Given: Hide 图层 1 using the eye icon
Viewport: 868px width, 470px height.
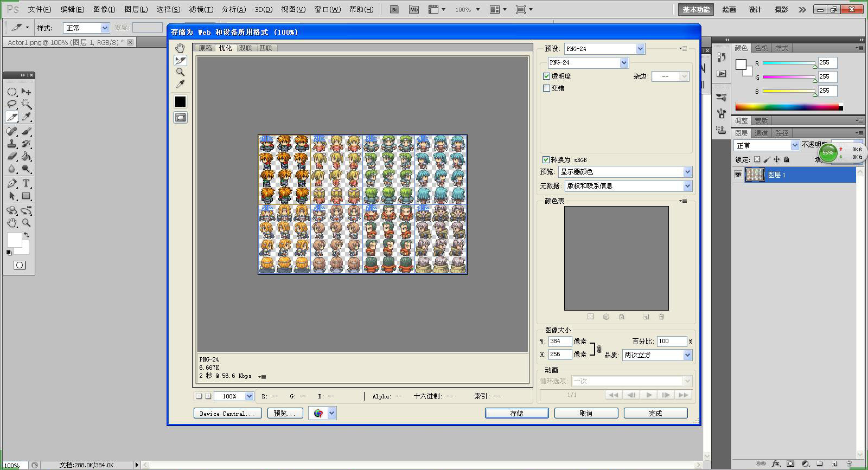Looking at the screenshot, I should pyautogui.click(x=738, y=175).
